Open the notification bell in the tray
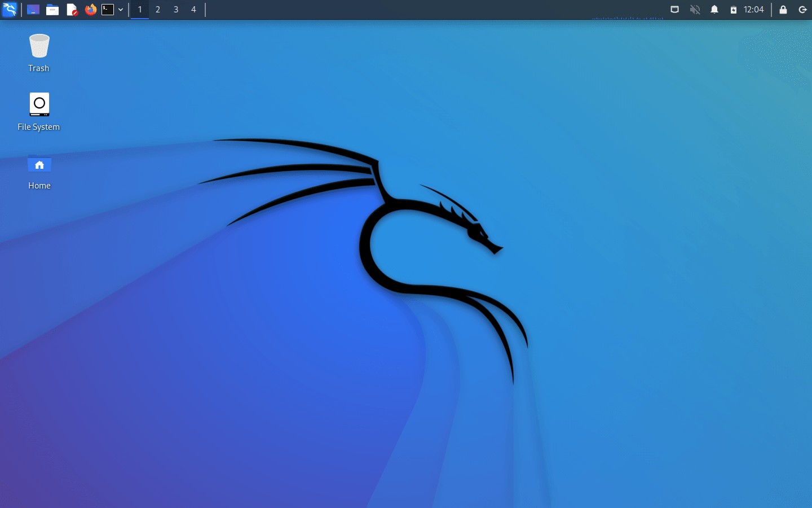This screenshot has width=812, height=508. click(x=714, y=10)
